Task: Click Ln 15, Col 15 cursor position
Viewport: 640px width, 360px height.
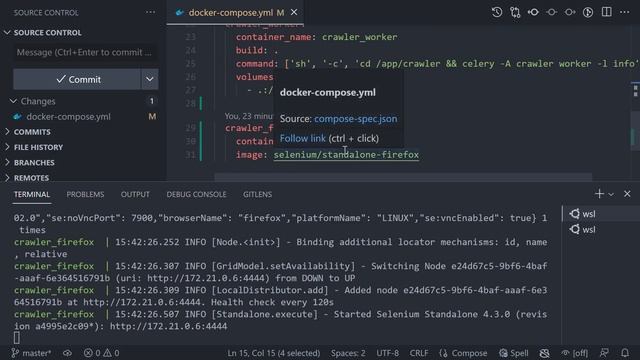Action: coord(274,353)
